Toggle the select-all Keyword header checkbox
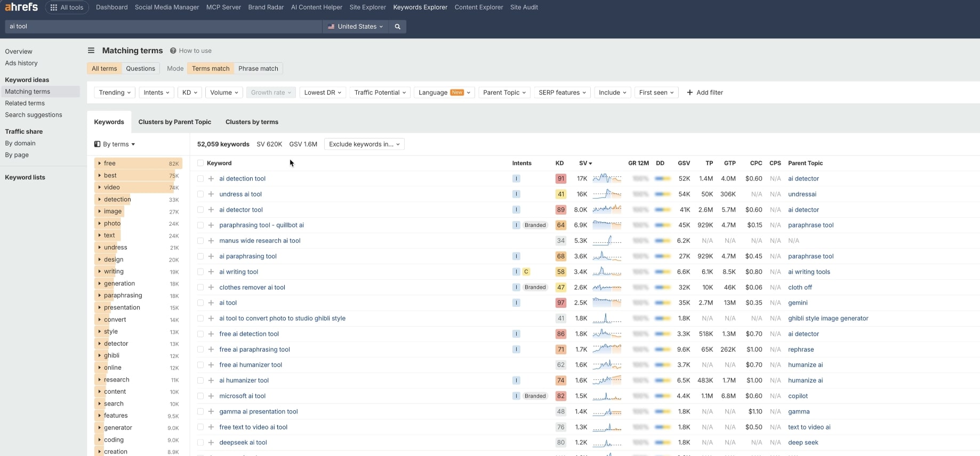980x456 pixels. click(x=200, y=164)
